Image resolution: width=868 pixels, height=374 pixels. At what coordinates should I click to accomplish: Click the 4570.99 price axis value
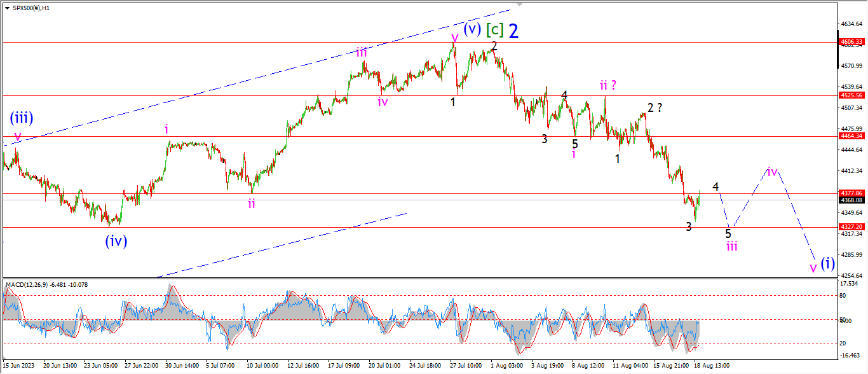coord(852,66)
